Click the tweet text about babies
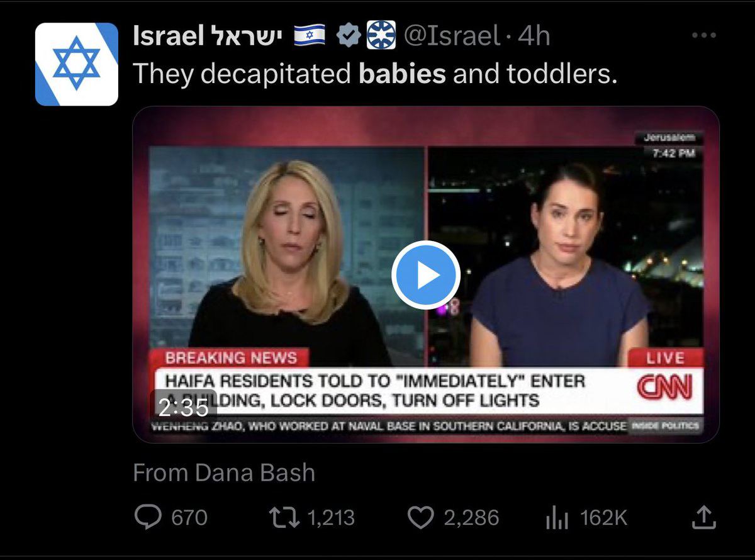Screen dimensions: 755x560 pos(375,75)
